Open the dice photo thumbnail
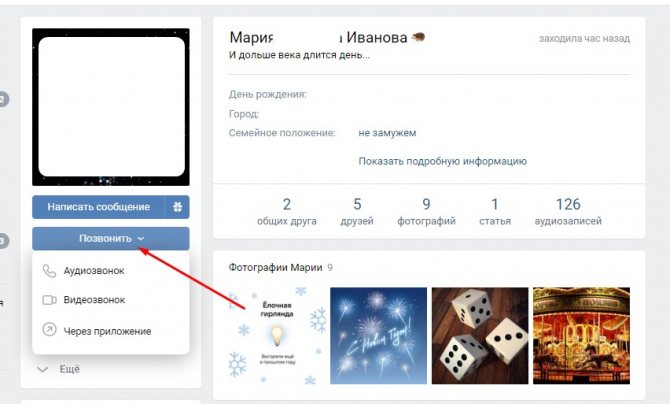Screen dimensions: 670x404 tap(480, 336)
